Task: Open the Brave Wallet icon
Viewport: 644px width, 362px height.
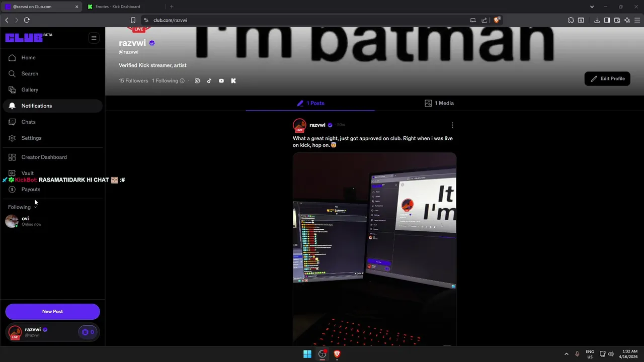Action: tap(617, 20)
